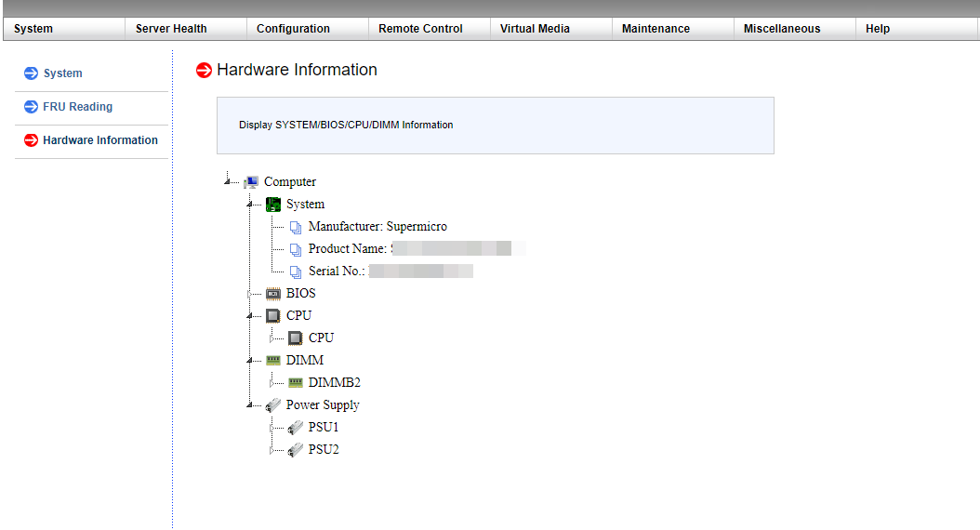Image resolution: width=980 pixels, height=530 pixels.
Task: Click the DIMMB2 memory module icon
Action: (296, 383)
